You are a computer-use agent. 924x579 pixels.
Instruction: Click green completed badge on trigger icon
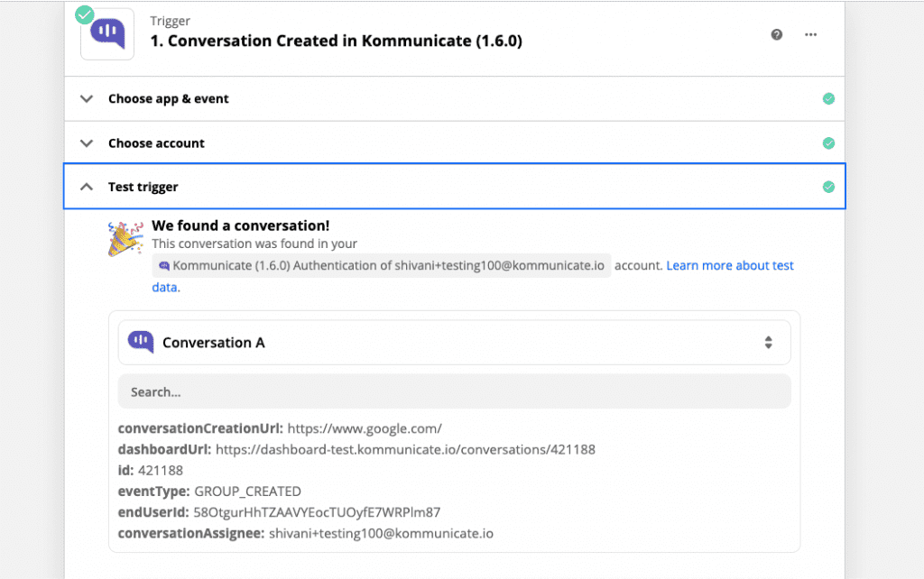click(x=85, y=14)
